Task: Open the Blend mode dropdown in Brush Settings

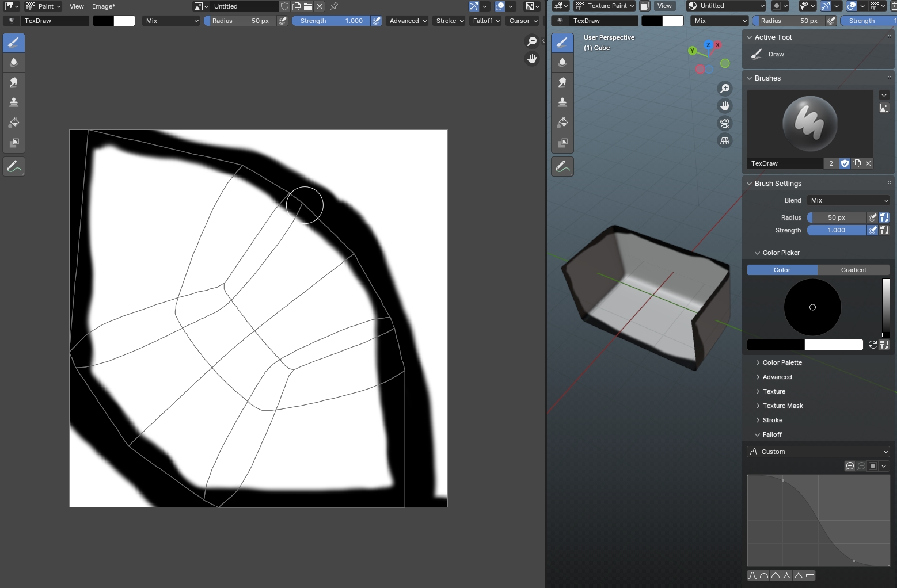Action: (849, 200)
